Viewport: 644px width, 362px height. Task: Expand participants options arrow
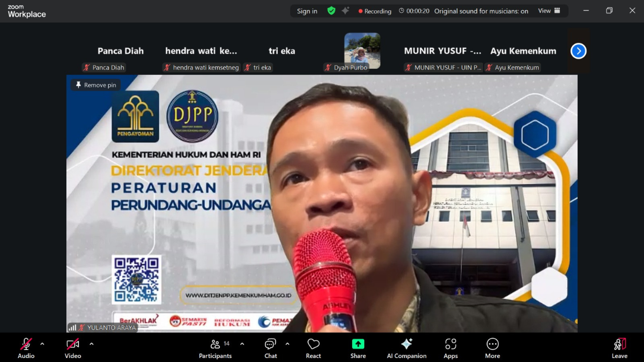coord(242,344)
